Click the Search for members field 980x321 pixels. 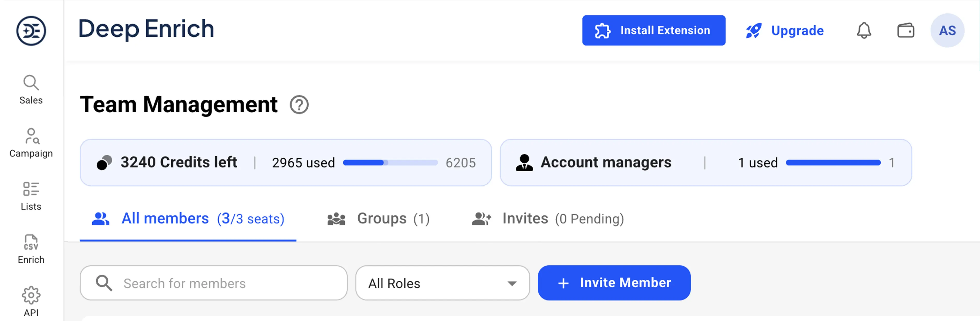213,283
